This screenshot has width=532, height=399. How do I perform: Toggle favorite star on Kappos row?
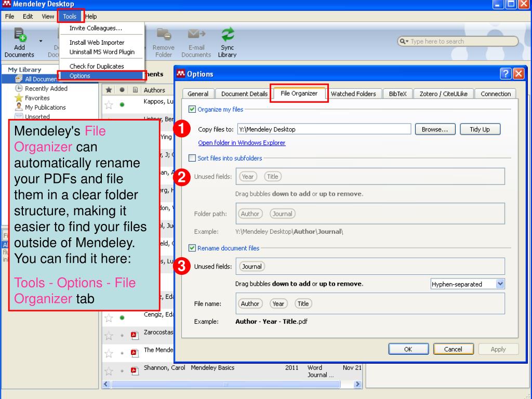[109, 104]
